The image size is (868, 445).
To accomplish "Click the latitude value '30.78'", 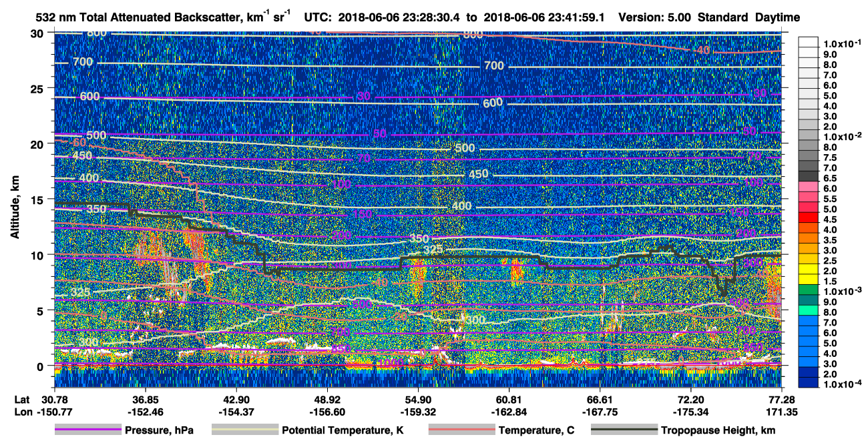I will (54, 399).
